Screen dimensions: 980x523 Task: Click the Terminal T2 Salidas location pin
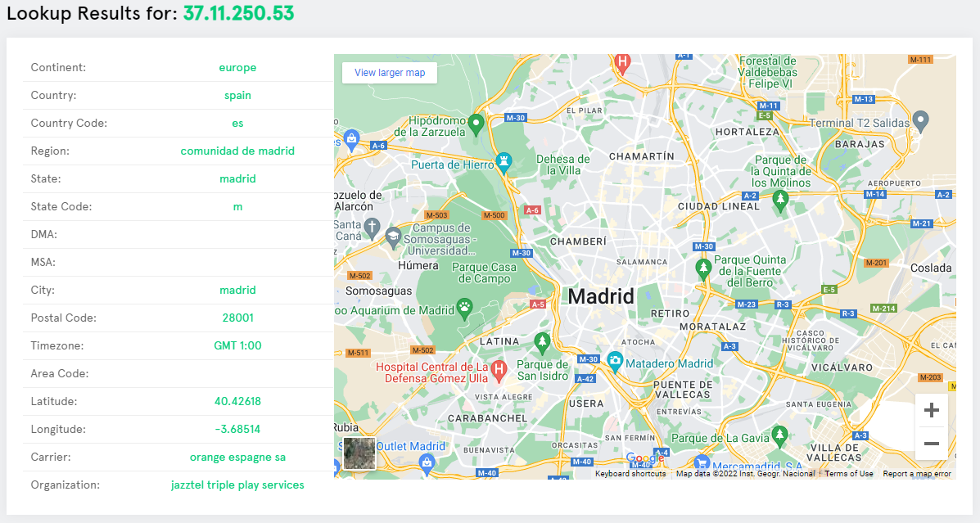(x=920, y=121)
